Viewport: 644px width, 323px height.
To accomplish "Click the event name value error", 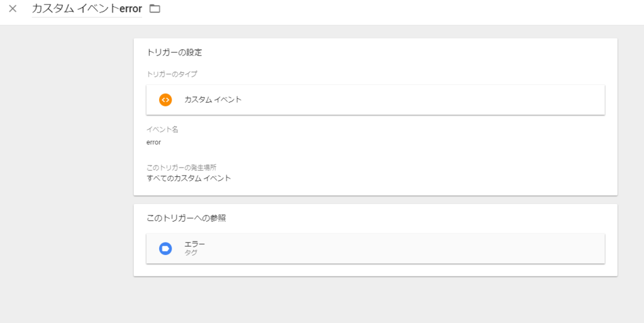I will (153, 142).
